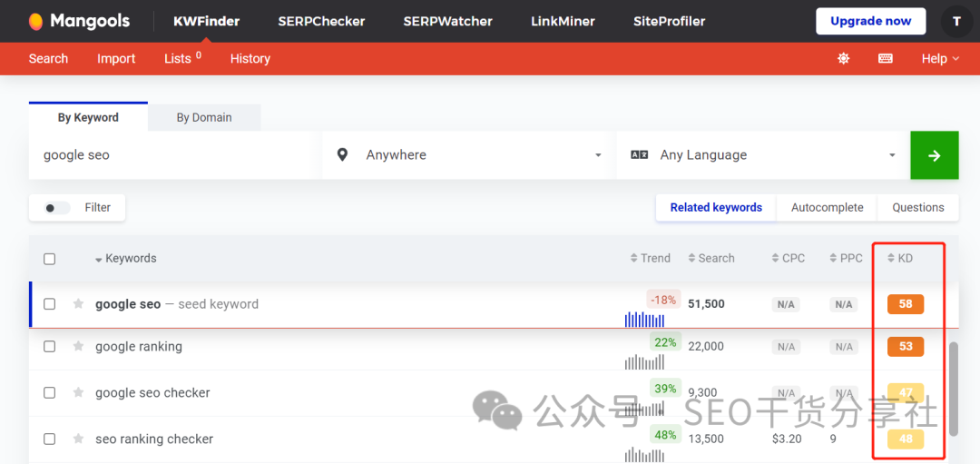Open the Search menu item

tap(48, 59)
